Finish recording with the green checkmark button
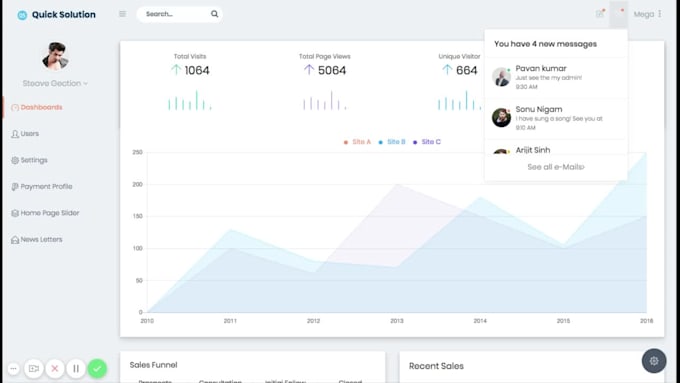Image resolution: width=680 pixels, height=383 pixels. [x=97, y=369]
